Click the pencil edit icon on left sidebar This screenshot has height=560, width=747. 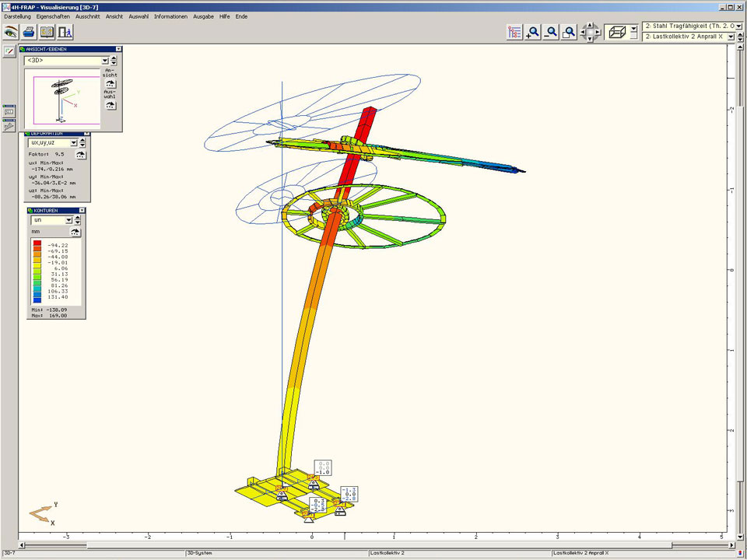(9, 51)
